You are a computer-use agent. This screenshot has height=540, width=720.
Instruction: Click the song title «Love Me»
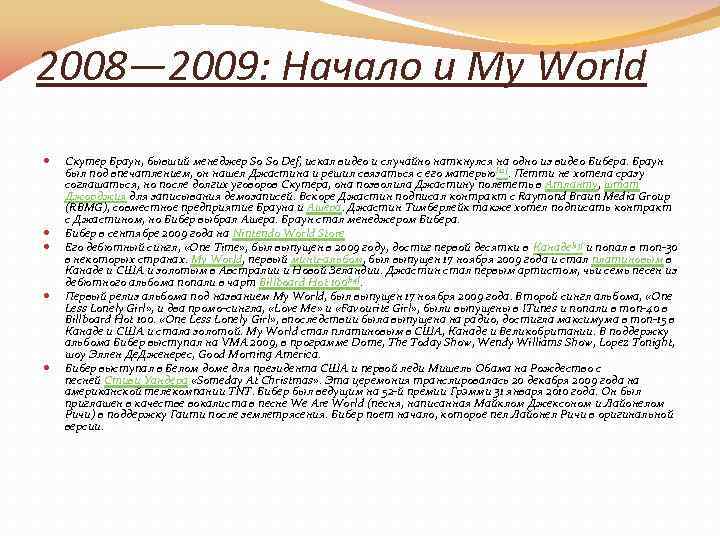(295, 308)
